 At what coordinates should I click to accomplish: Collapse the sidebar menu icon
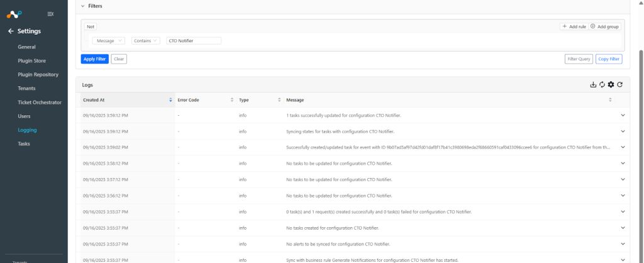(x=50, y=14)
